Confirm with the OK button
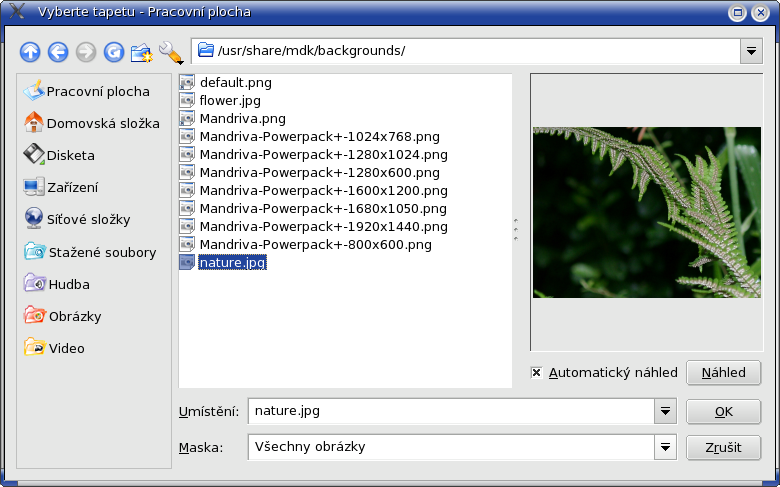 pyautogui.click(x=723, y=411)
